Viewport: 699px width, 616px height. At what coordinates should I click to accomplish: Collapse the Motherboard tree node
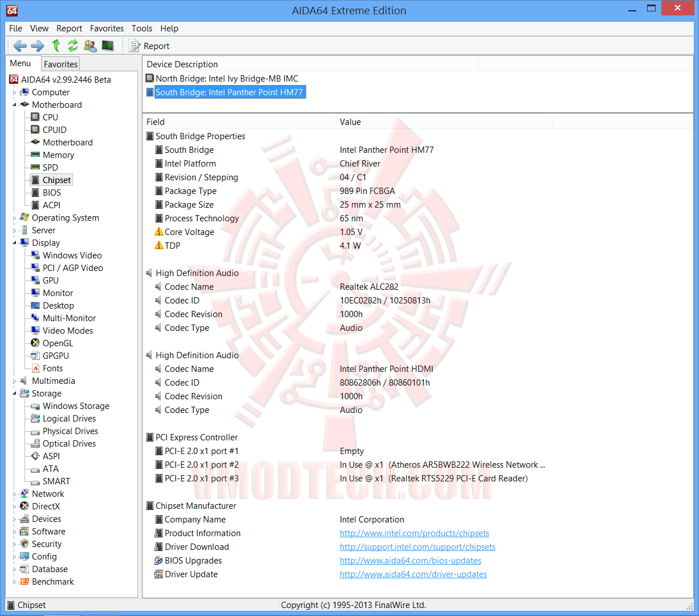[x=15, y=105]
